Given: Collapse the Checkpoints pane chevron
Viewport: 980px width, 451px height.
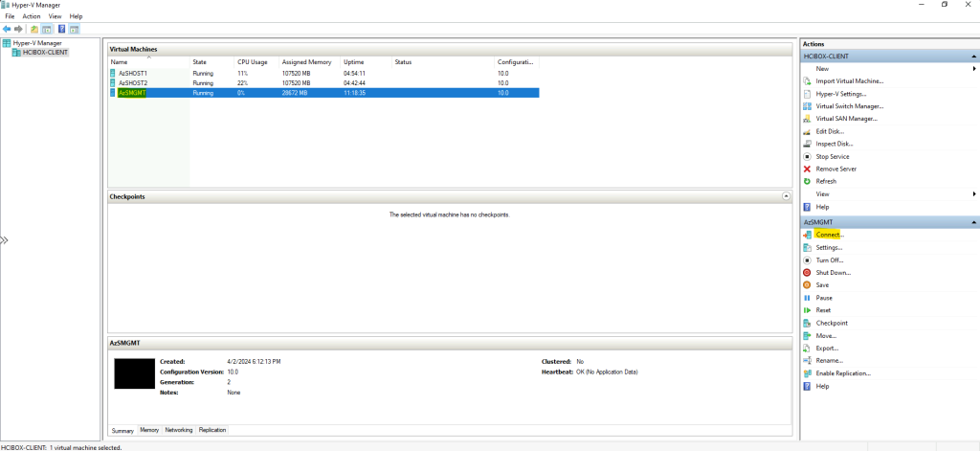Looking at the screenshot, I should (x=787, y=196).
